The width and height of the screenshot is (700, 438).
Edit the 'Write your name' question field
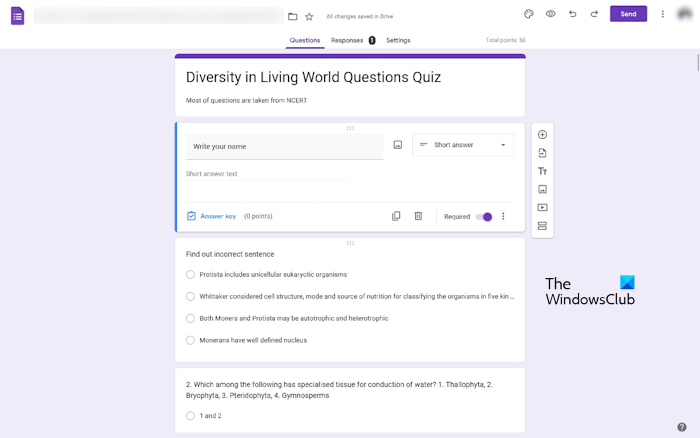coord(284,146)
